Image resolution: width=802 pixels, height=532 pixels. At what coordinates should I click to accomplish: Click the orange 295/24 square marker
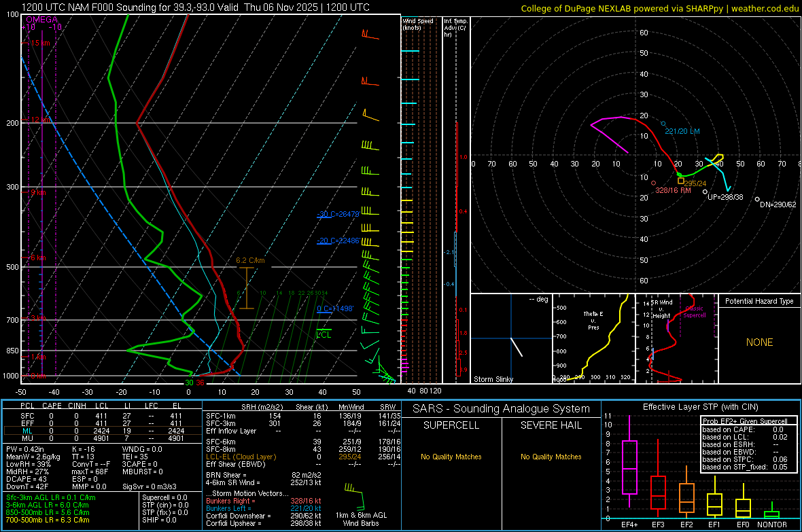click(681, 181)
